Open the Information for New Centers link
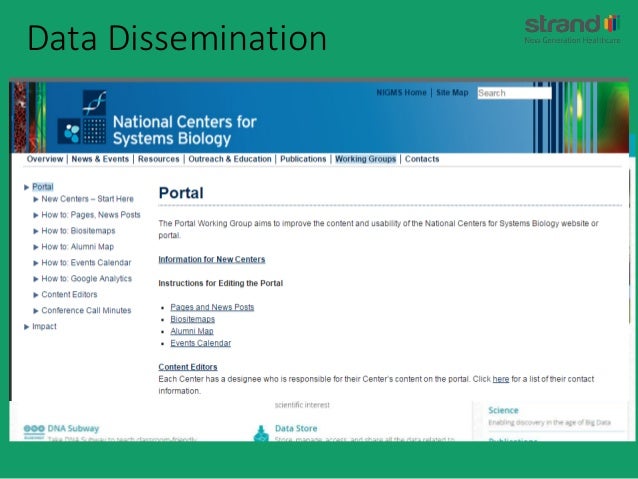This screenshot has height=479, width=638. (212, 259)
